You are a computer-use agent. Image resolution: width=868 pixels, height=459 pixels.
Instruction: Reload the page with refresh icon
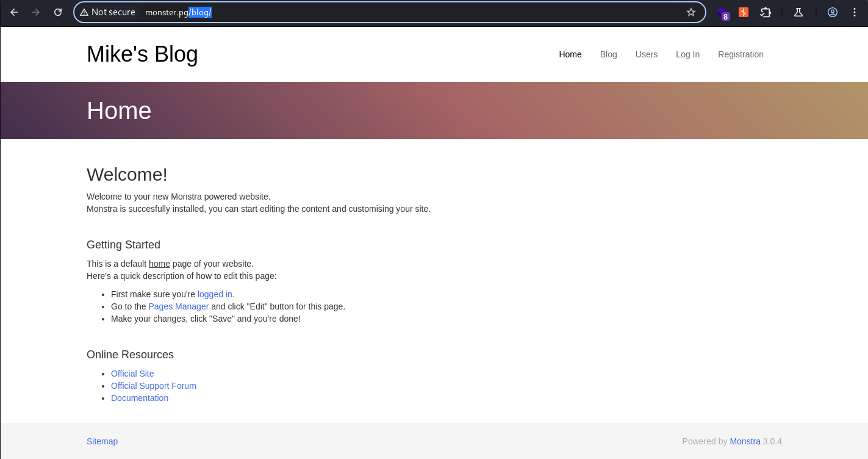(x=58, y=12)
